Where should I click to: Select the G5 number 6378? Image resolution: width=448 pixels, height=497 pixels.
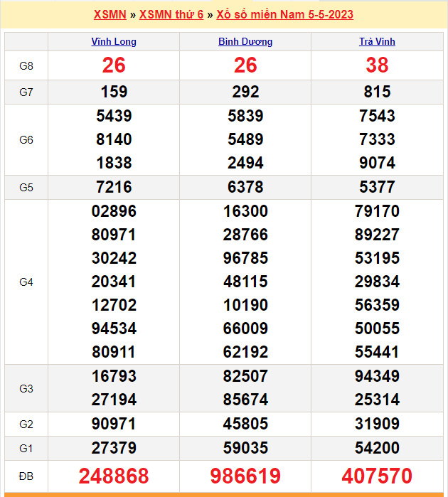point(245,188)
